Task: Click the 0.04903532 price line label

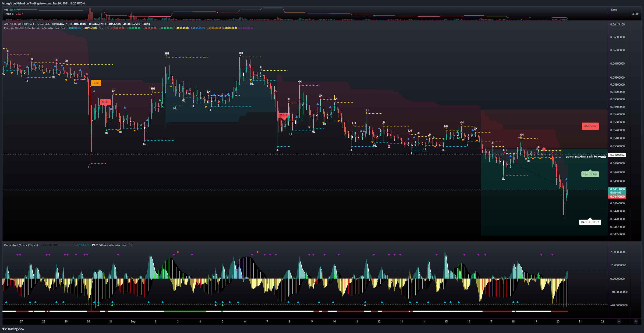Action: click(x=617, y=155)
